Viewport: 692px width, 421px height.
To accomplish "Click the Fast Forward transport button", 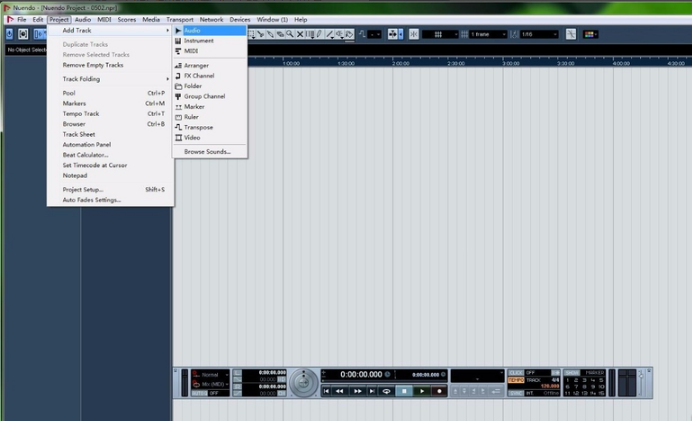I will tap(358, 391).
